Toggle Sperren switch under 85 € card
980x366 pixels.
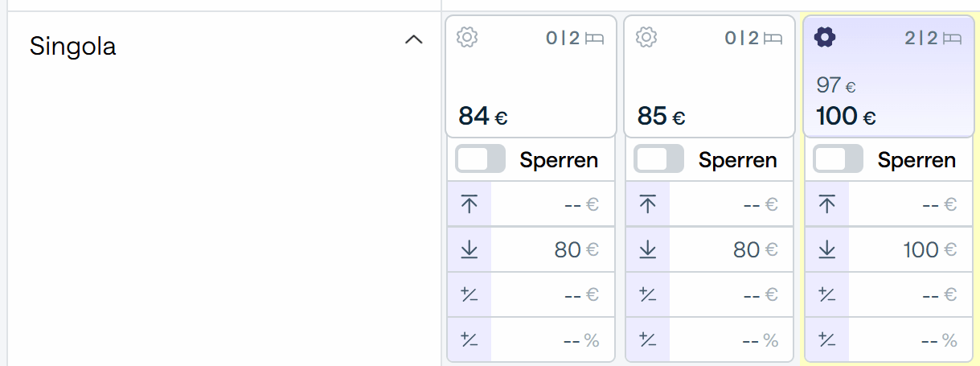pos(658,159)
